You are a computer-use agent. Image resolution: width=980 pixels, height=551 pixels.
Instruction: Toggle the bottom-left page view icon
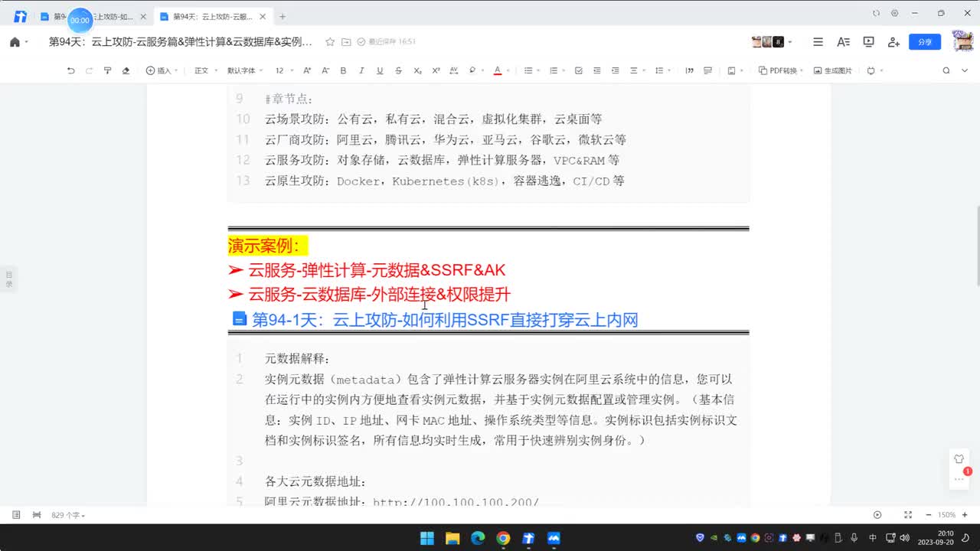pyautogui.click(x=16, y=515)
